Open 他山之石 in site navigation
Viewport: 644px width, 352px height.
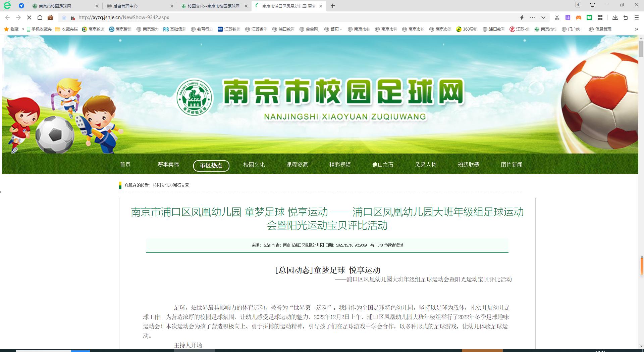383,165
